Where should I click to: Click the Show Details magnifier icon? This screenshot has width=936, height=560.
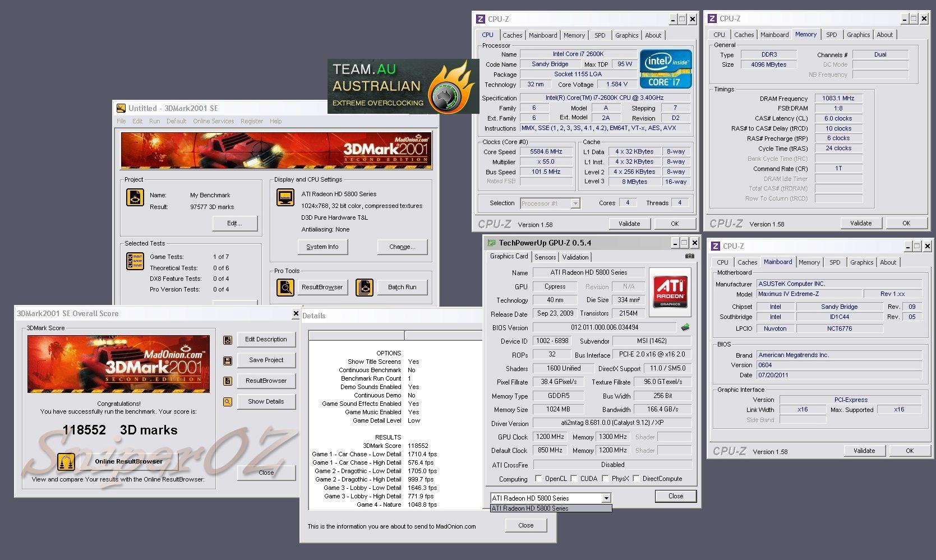click(x=227, y=402)
